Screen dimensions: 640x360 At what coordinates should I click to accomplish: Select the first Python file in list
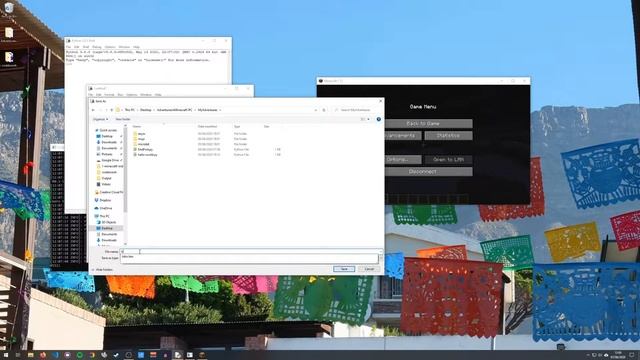(145, 149)
